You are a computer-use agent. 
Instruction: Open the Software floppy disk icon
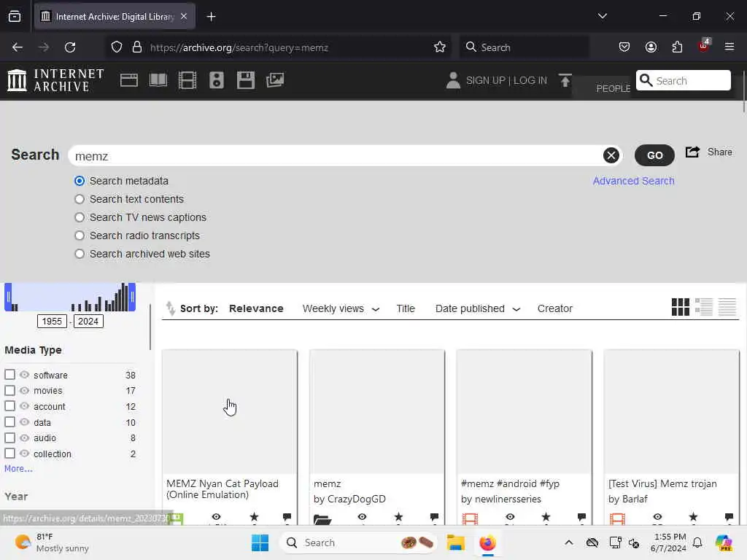(246, 80)
